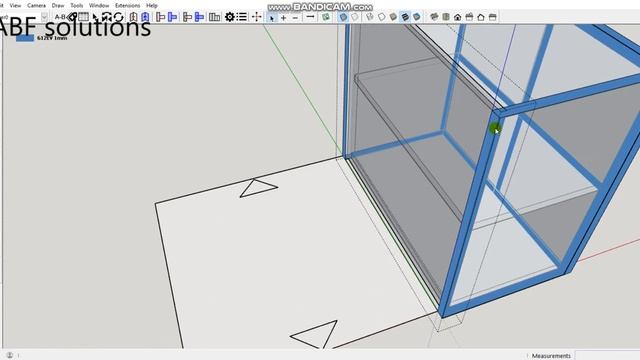Select the tag label icon
Viewport: 640px width, 360px height.
72,17
